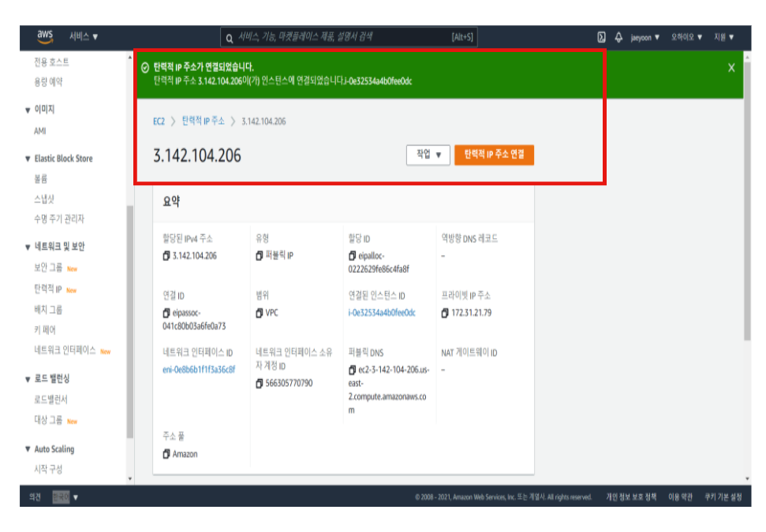766x532 pixels.
Task: Focus the services search field
Action: coord(349,37)
